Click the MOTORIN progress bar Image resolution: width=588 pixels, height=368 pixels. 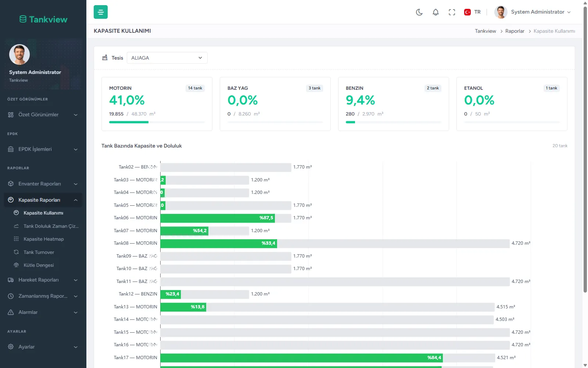coord(157,122)
